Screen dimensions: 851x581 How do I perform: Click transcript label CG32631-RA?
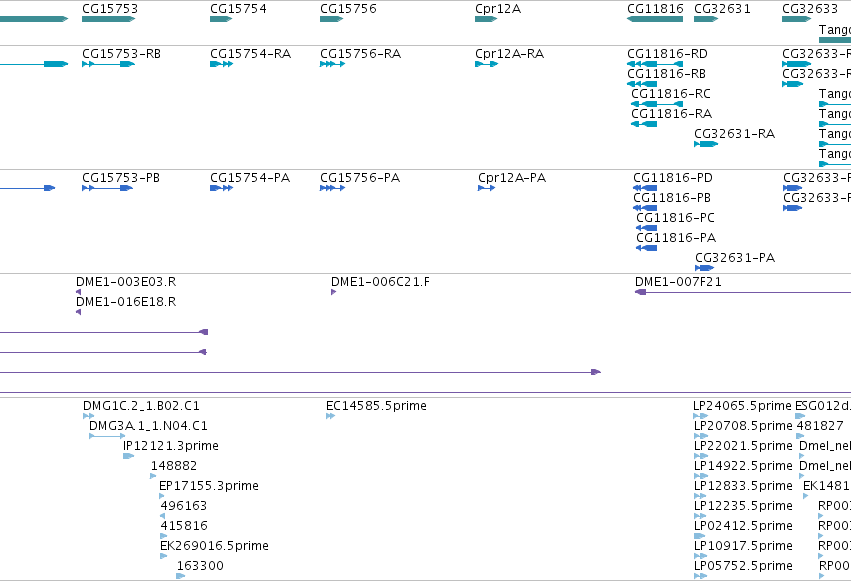coord(735,134)
